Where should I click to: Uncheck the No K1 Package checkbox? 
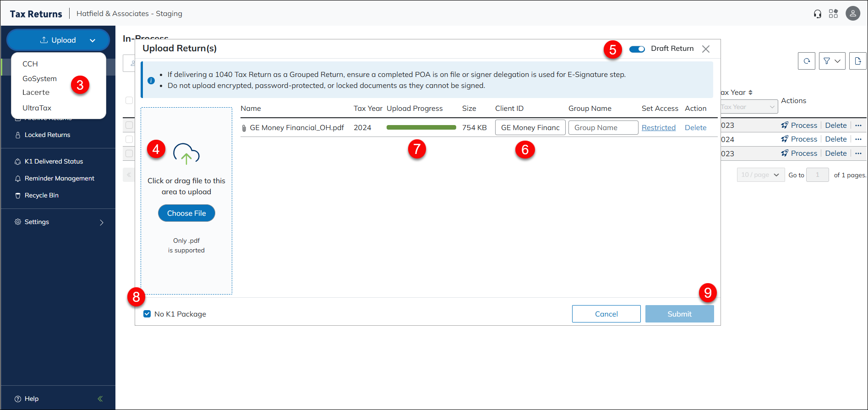click(147, 314)
